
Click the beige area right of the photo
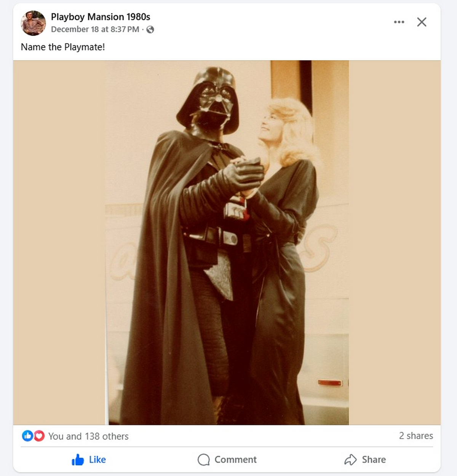[395, 242]
